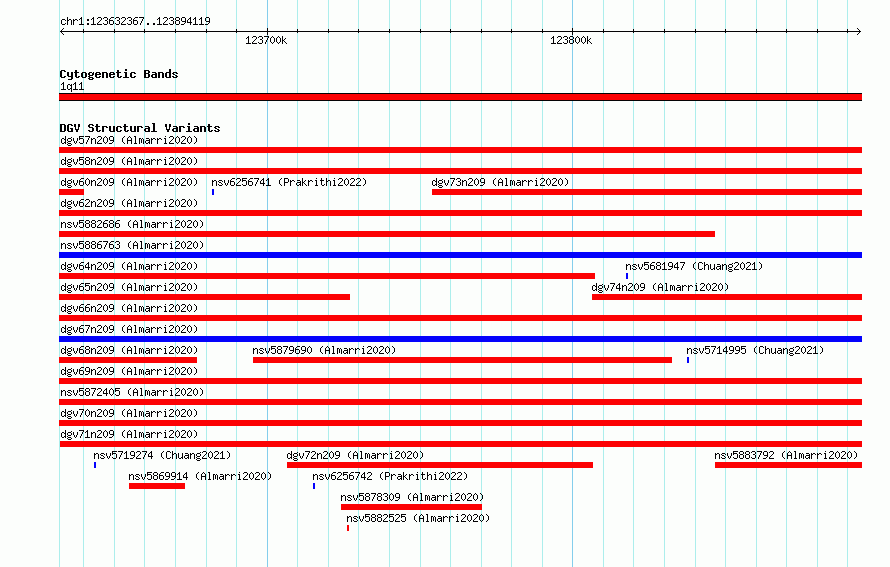Select the nsv6256741 (Prakrithi2022) label

coord(289,182)
